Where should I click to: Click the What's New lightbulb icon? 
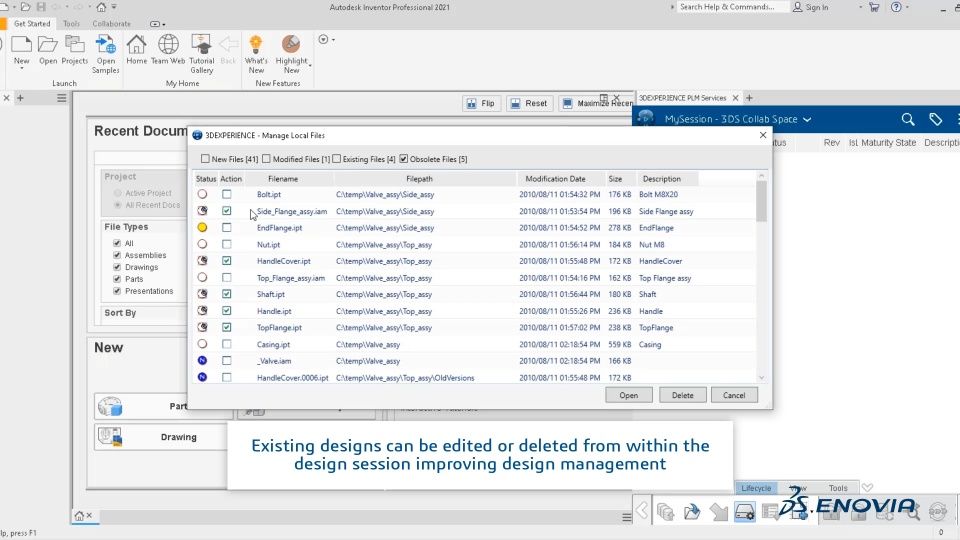(256, 45)
